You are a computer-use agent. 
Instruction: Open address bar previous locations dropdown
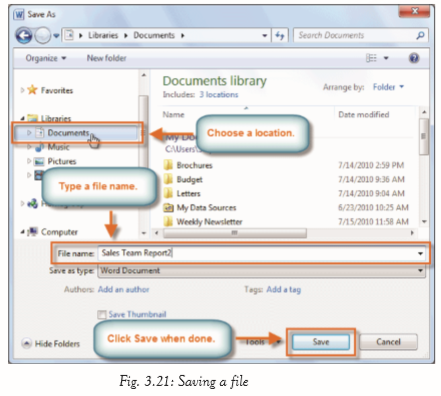pyautogui.click(x=265, y=36)
